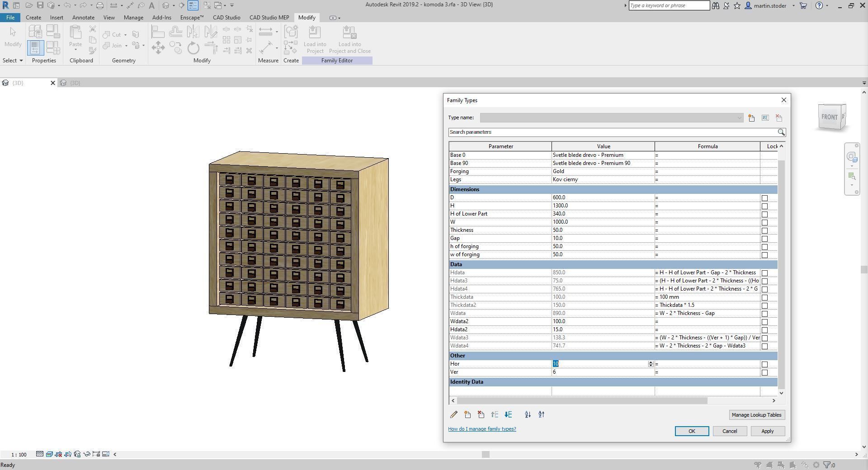Toggle the lock checkbox for Wdata
The width and height of the screenshot is (868, 470).
pos(764,314)
